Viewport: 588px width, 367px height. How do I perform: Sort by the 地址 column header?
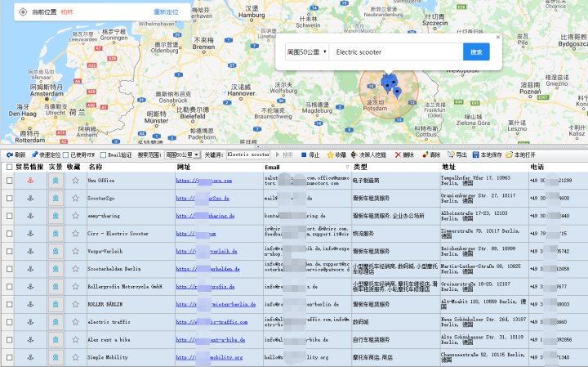click(x=448, y=167)
